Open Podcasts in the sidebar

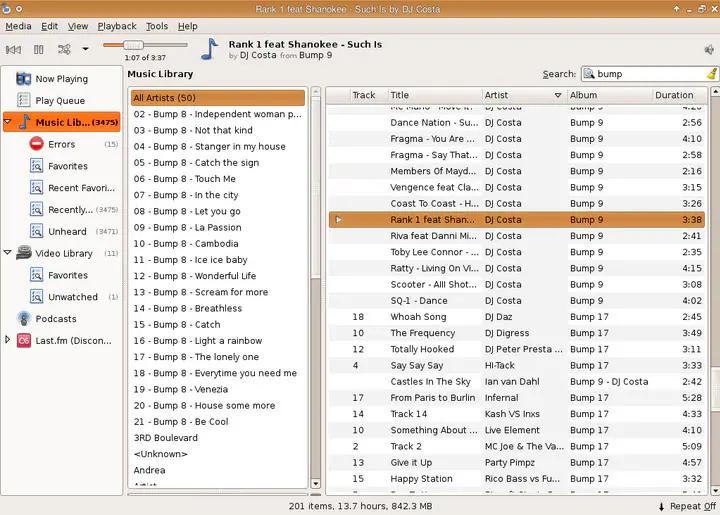pyautogui.click(x=56, y=319)
